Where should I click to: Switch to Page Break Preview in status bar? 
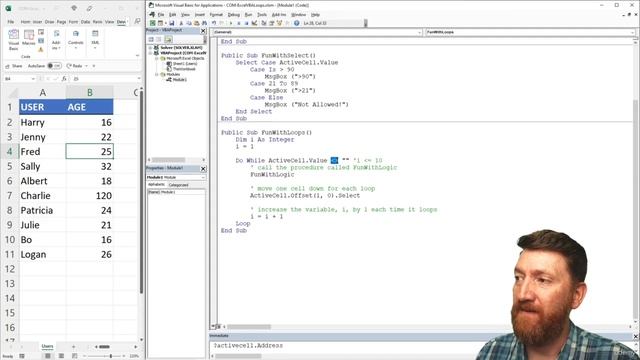coord(74,356)
